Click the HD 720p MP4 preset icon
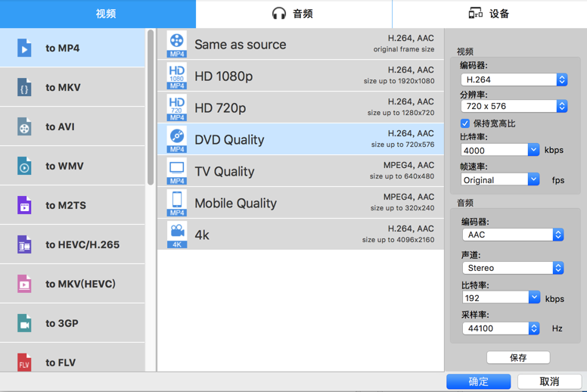 (177, 108)
